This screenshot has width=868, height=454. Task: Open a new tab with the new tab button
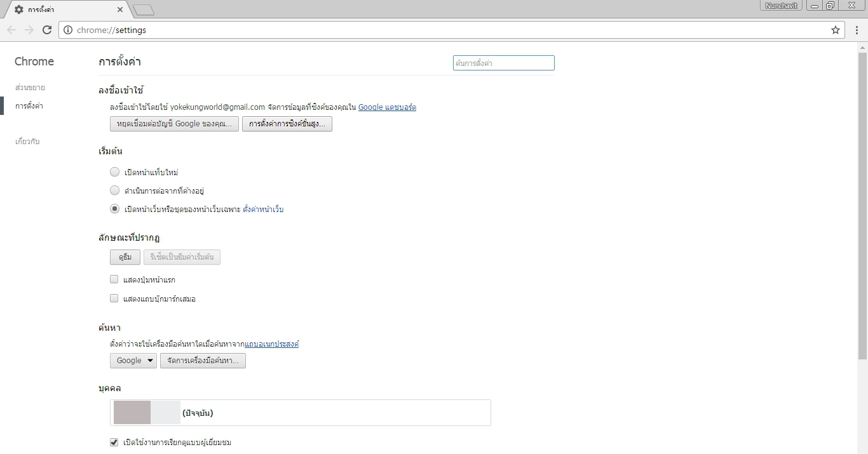point(144,10)
